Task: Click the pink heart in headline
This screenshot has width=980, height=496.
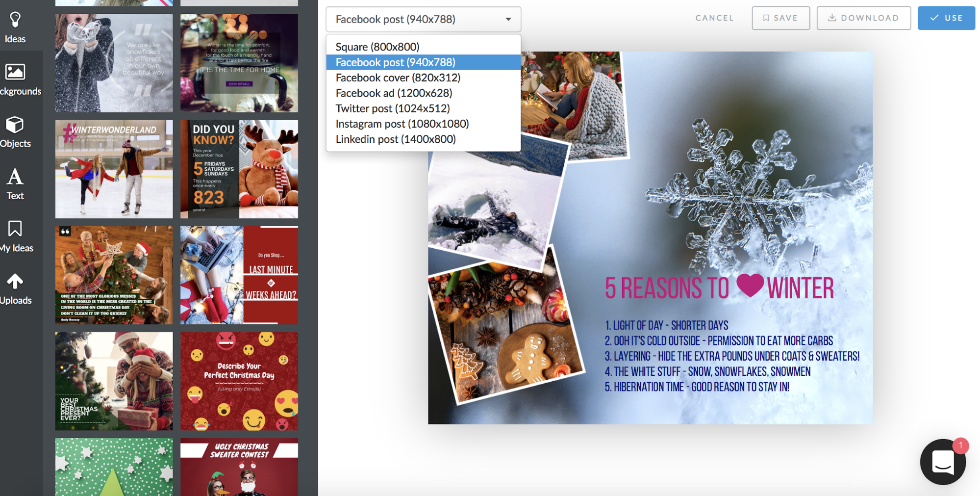Action: click(x=750, y=285)
